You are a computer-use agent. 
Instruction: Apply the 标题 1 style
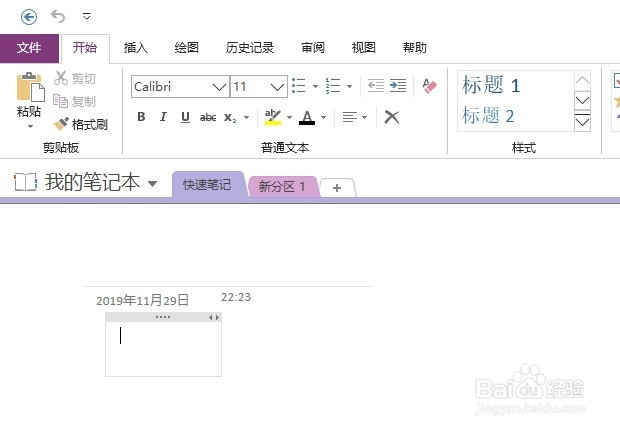click(491, 85)
